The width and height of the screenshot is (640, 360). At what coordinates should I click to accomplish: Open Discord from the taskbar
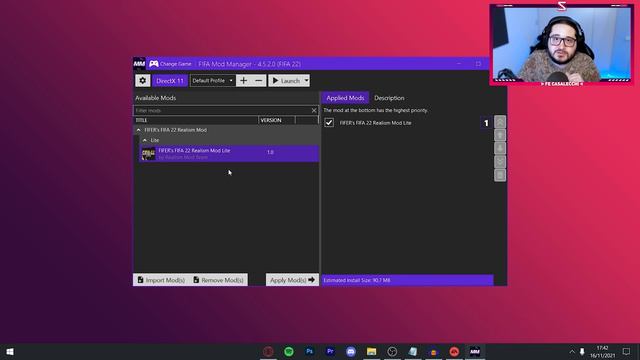(x=351, y=351)
